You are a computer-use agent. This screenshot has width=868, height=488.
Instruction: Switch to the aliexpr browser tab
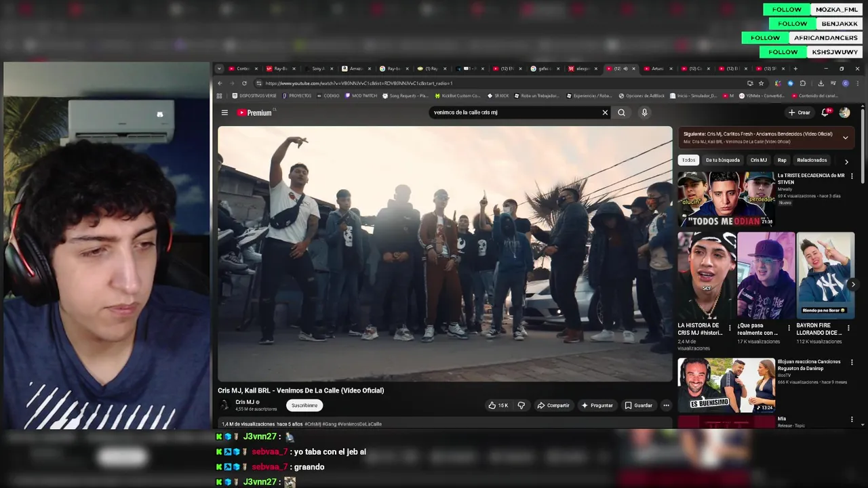click(x=583, y=68)
